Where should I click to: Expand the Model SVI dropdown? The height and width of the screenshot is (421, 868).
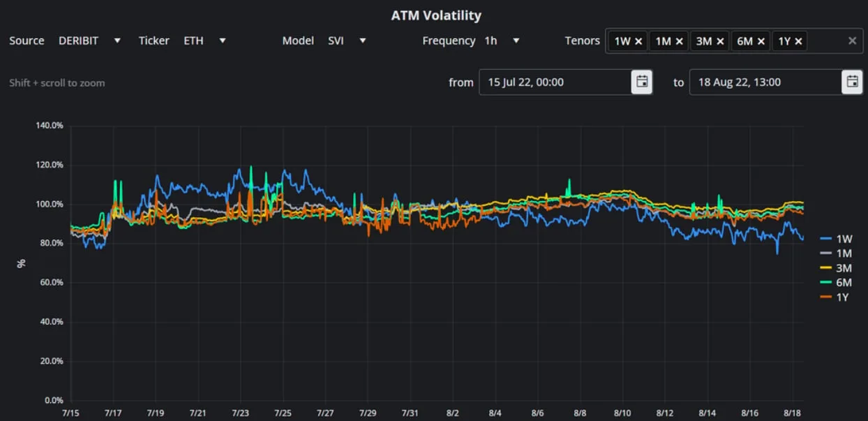363,40
